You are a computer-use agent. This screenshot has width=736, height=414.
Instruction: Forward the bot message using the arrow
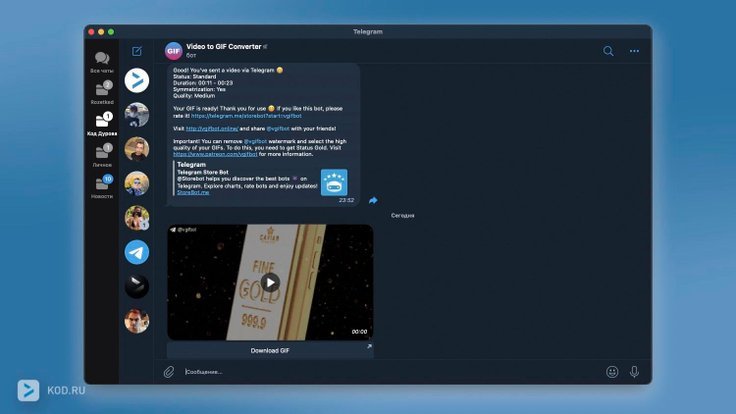click(x=373, y=200)
